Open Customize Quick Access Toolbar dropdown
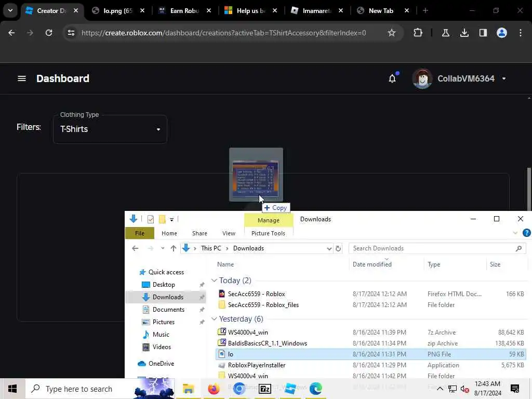Image resolution: width=532 pixels, height=399 pixels. [171, 220]
